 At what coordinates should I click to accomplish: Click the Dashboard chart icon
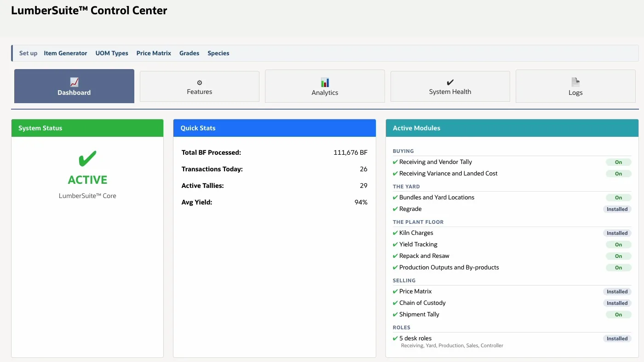tap(74, 82)
